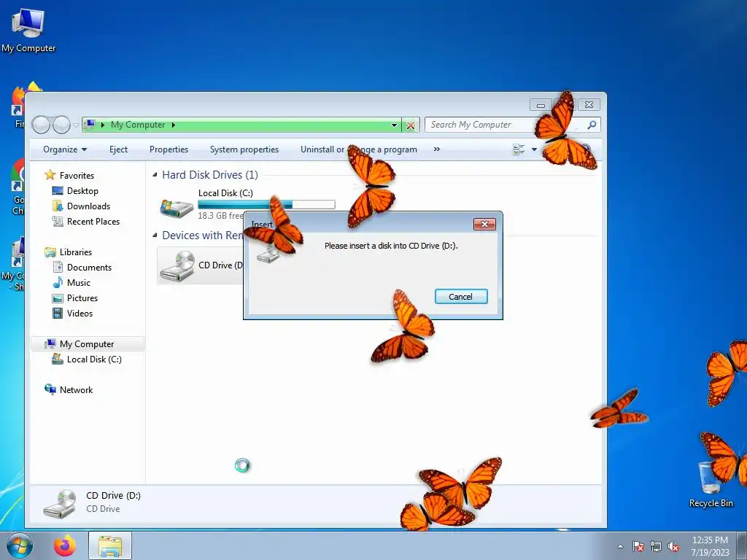The width and height of the screenshot is (747, 560).
Task: Open the Videos library
Action: (80, 314)
